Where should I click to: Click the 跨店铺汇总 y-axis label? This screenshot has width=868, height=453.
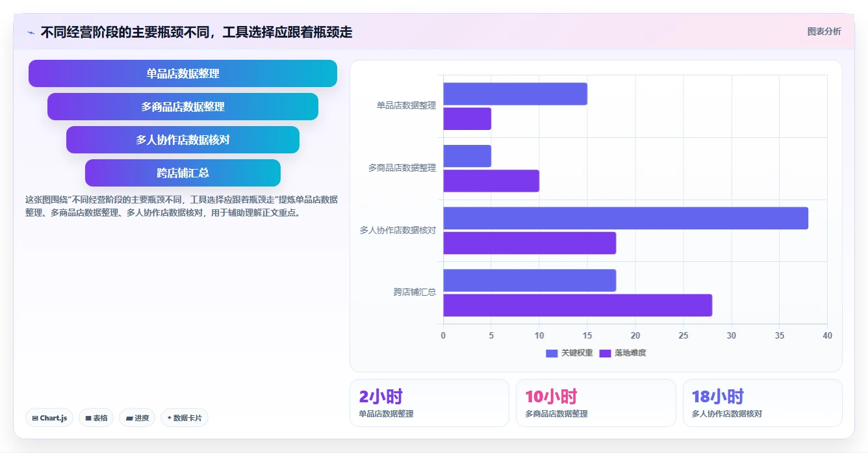415,292
